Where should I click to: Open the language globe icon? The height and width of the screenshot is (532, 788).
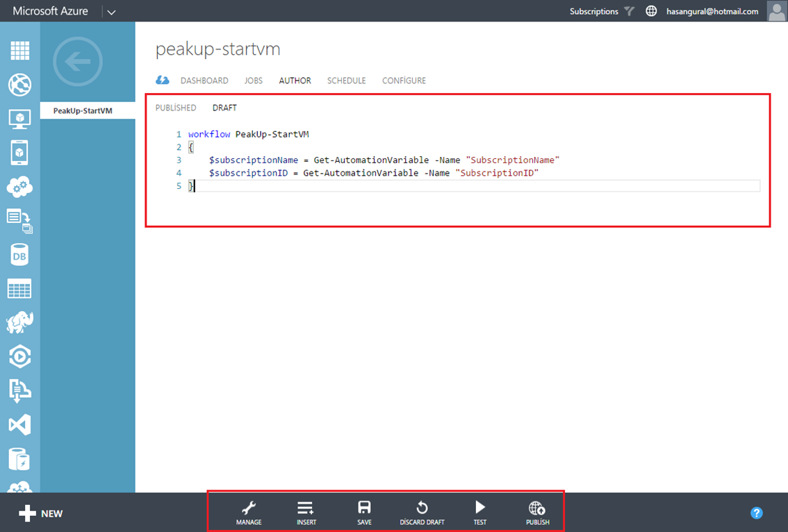651,11
